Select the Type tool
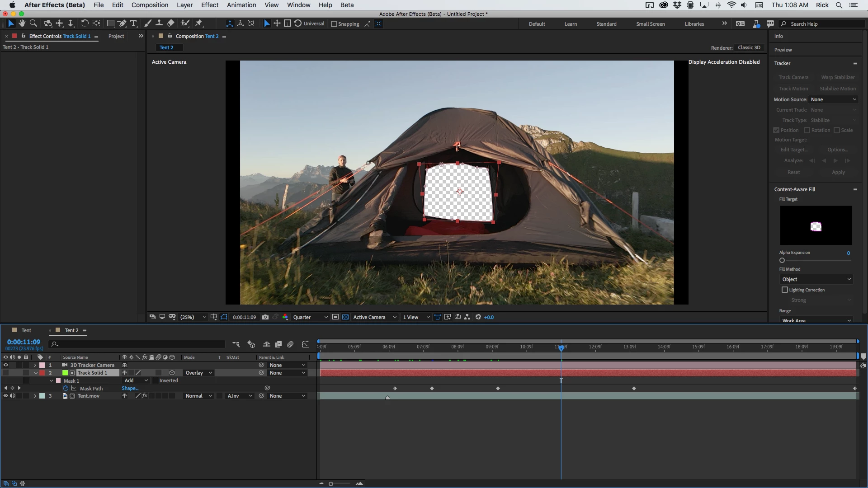This screenshot has height=488, width=868. pos(133,23)
